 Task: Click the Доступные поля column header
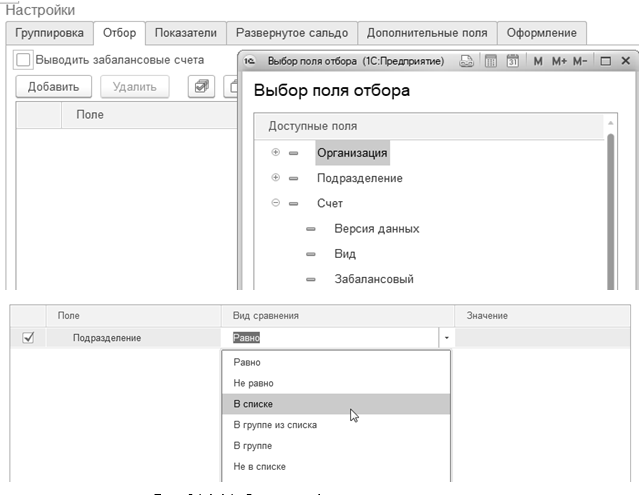tap(429, 126)
